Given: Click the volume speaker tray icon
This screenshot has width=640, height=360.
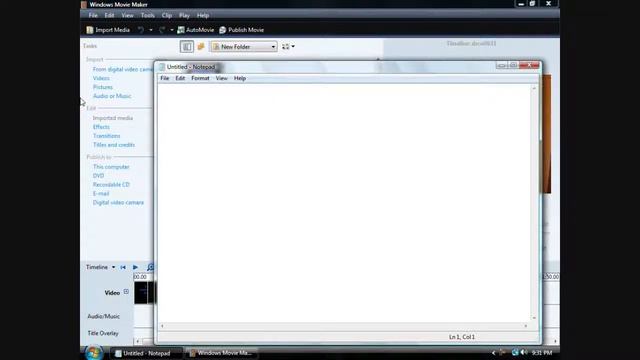Looking at the screenshot, I should pos(524,353).
